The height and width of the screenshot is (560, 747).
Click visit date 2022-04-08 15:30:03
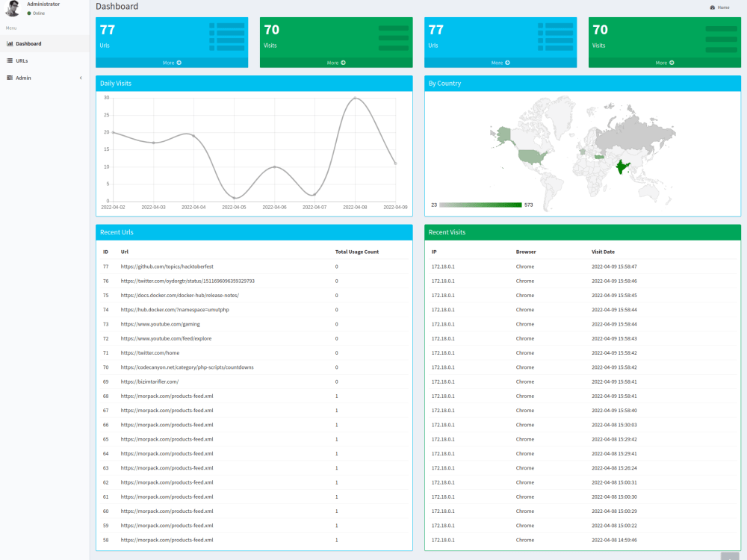pos(614,425)
